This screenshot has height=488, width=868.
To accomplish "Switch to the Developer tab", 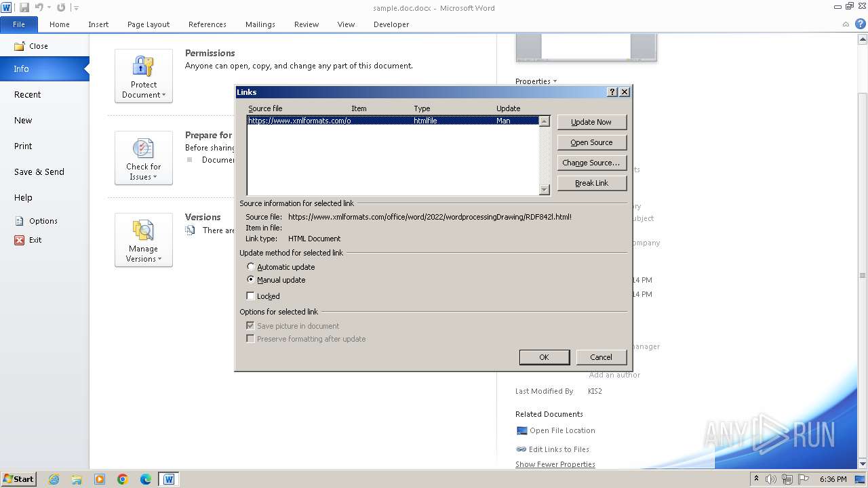I will pos(391,24).
